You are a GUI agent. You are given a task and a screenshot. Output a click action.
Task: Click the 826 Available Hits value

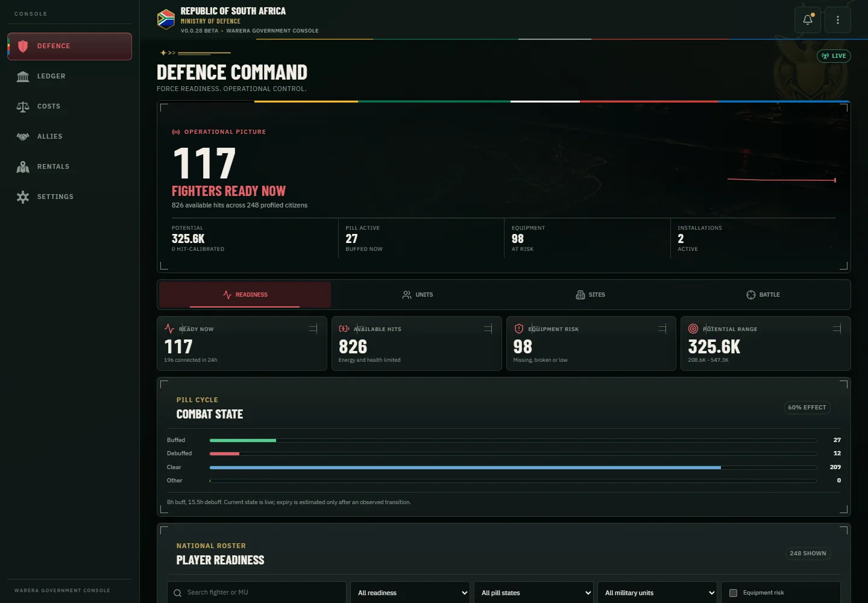[353, 347]
